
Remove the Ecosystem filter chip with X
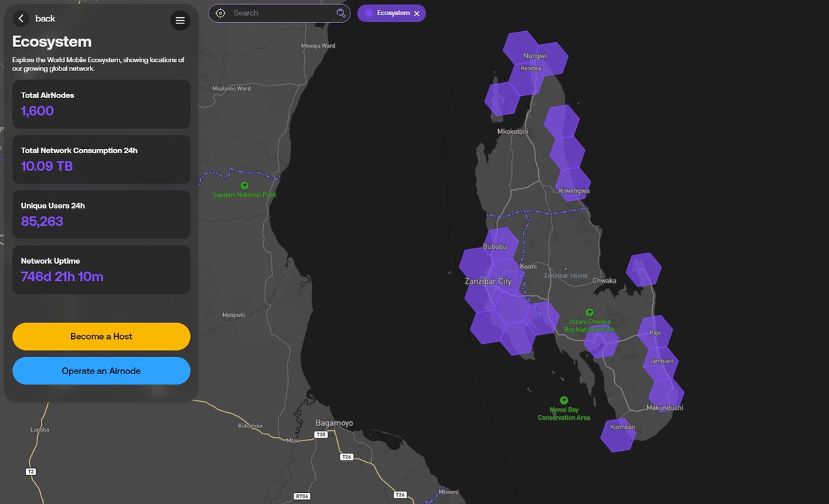(417, 13)
